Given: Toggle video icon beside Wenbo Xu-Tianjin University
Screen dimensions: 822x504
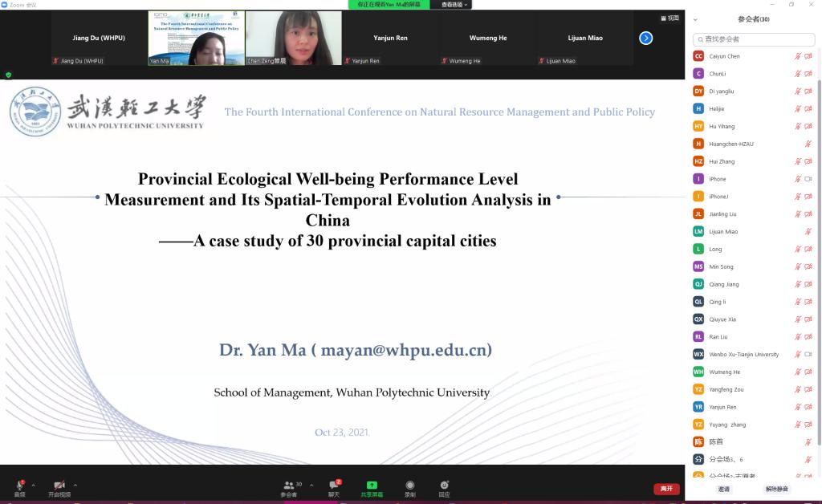Looking at the screenshot, I should tap(808, 355).
